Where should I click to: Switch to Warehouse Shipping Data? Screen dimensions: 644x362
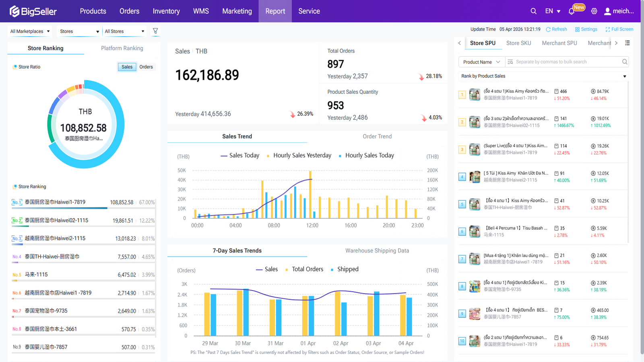point(377,251)
